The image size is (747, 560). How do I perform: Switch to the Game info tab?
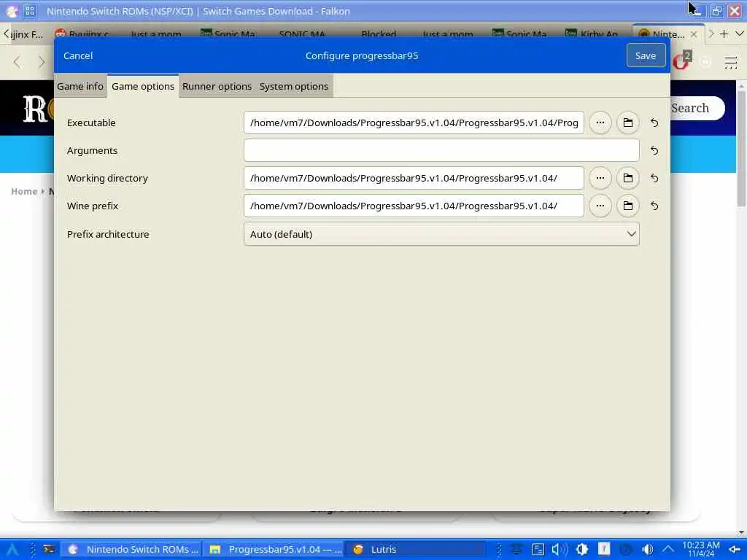tap(80, 86)
